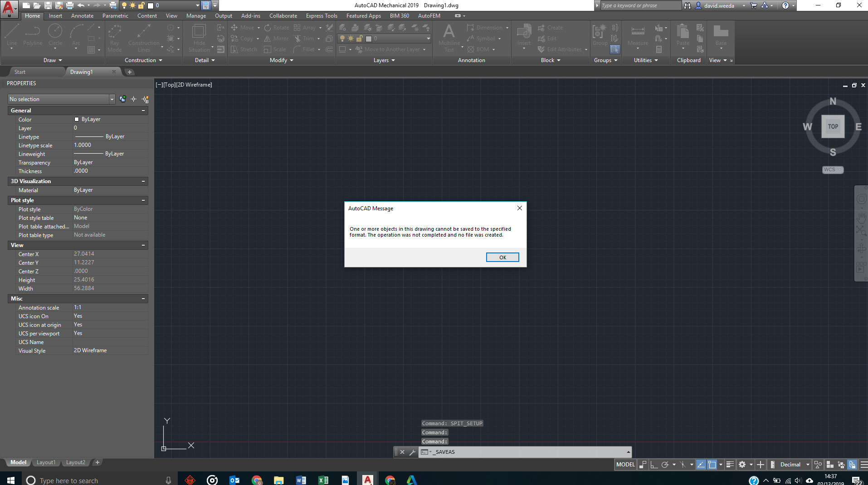Click the workspace switching icon in Quick Access toolbar
The width and height of the screenshot is (868, 485).
[205, 5]
